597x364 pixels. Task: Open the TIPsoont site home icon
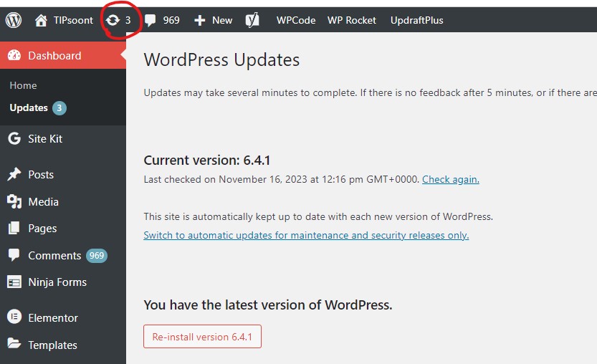click(42, 20)
